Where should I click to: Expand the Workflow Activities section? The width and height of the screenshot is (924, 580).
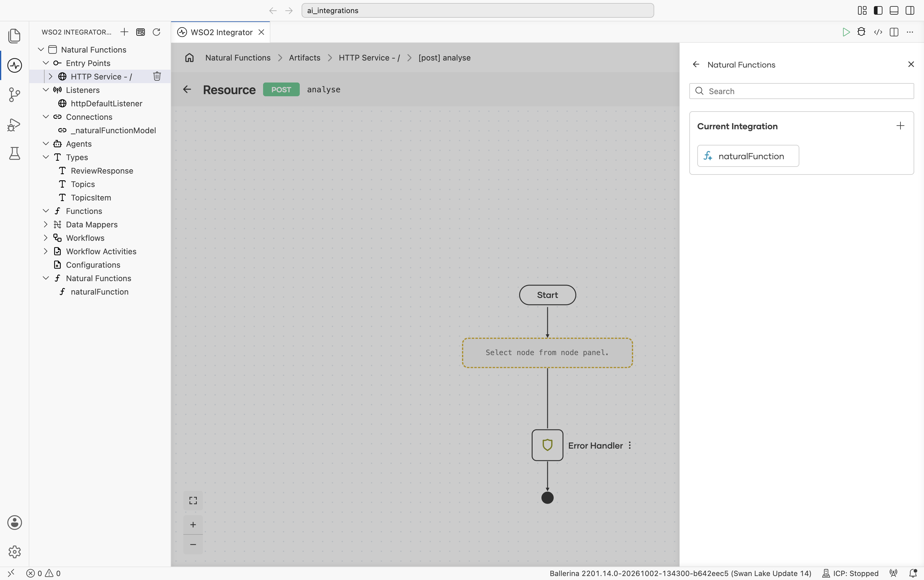(46, 251)
